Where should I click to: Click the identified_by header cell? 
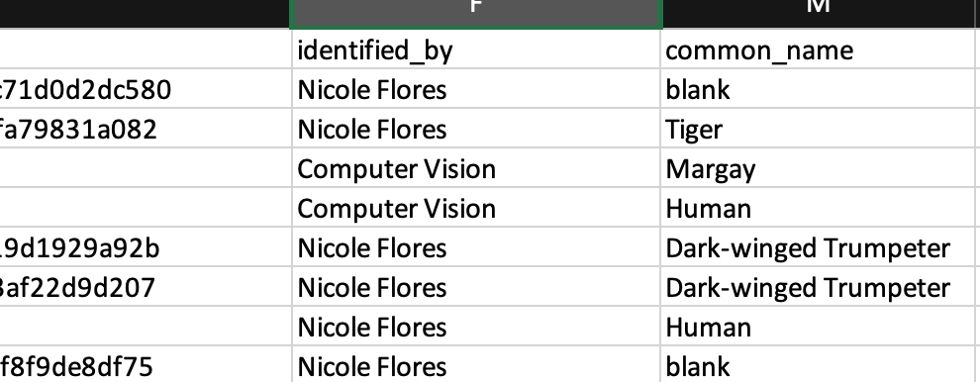click(476, 49)
